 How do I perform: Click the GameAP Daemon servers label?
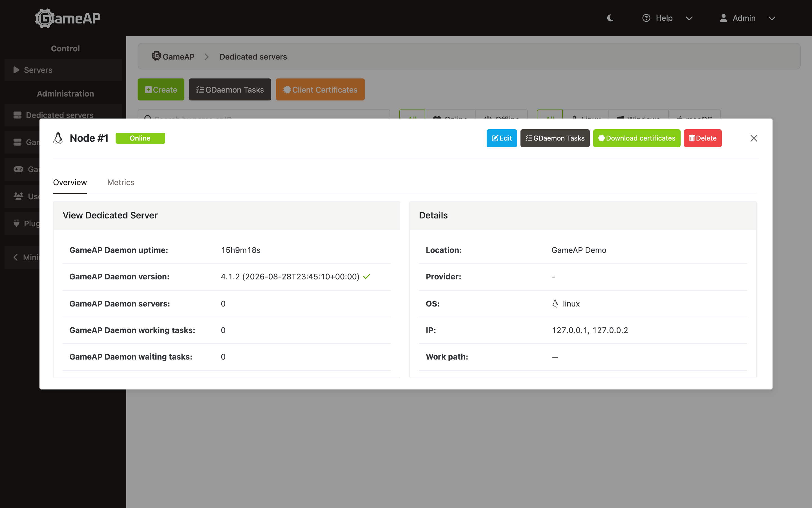point(120,303)
